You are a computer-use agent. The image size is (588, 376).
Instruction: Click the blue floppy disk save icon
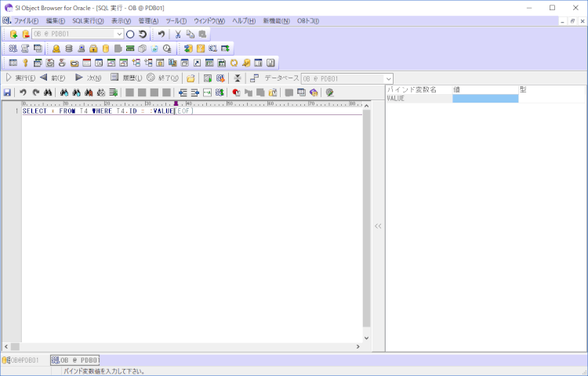[x=7, y=92]
